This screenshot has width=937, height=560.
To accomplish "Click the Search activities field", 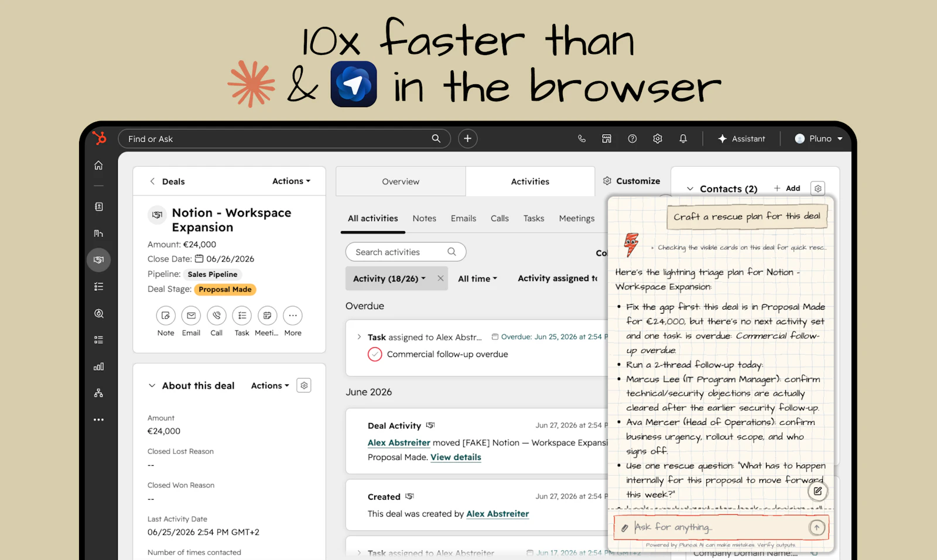I will [x=406, y=252].
